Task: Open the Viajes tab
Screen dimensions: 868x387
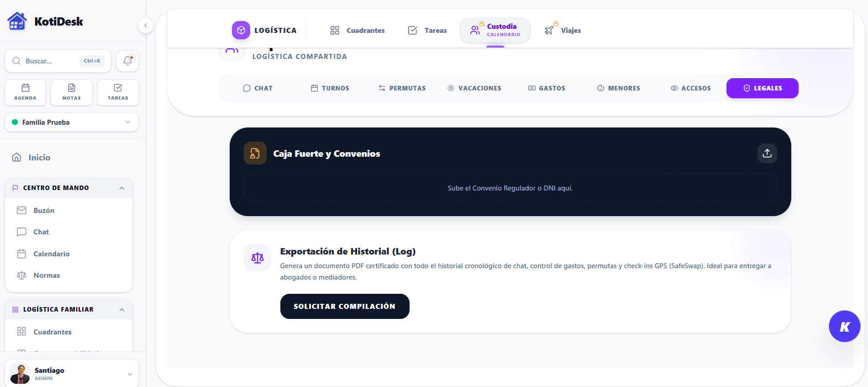Action: click(563, 30)
